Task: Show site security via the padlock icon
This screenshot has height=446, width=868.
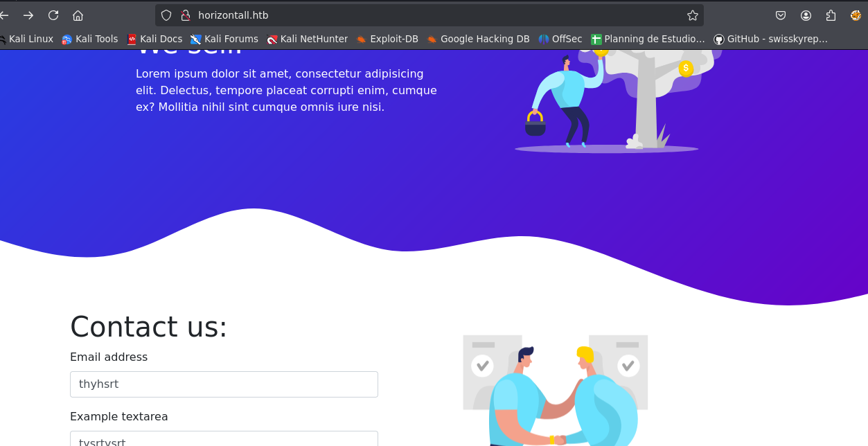Action: pyautogui.click(x=185, y=15)
